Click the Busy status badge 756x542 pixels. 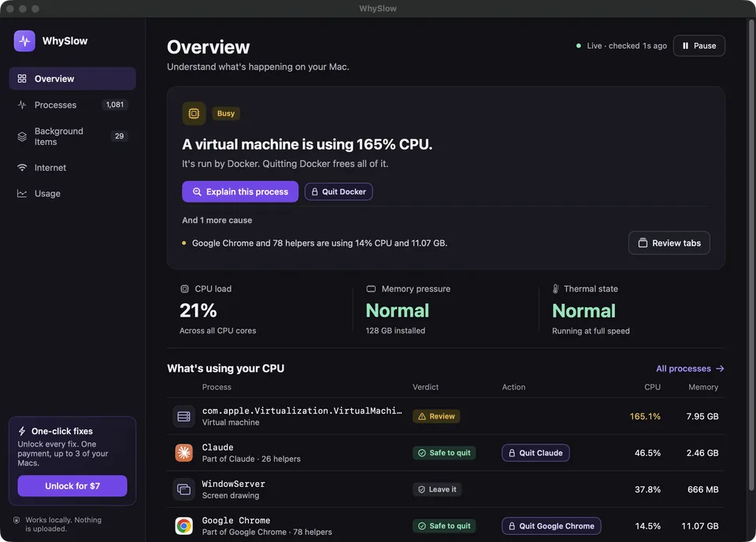[226, 113]
